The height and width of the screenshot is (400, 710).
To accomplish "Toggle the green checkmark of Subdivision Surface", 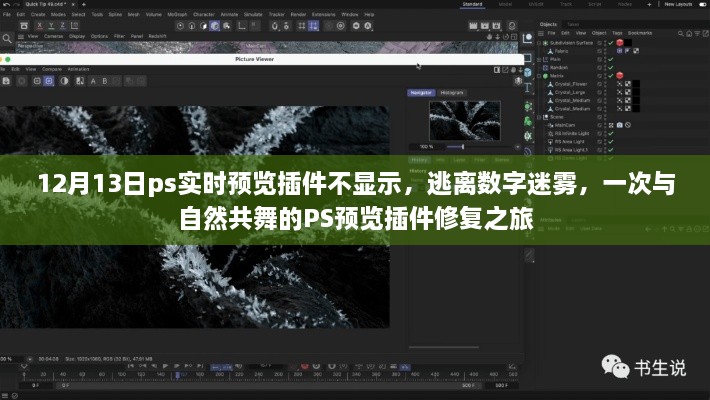I will [610, 43].
